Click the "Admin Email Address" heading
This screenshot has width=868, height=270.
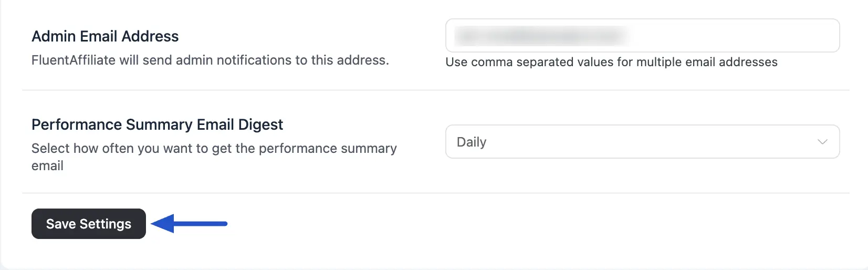pos(105,36)
